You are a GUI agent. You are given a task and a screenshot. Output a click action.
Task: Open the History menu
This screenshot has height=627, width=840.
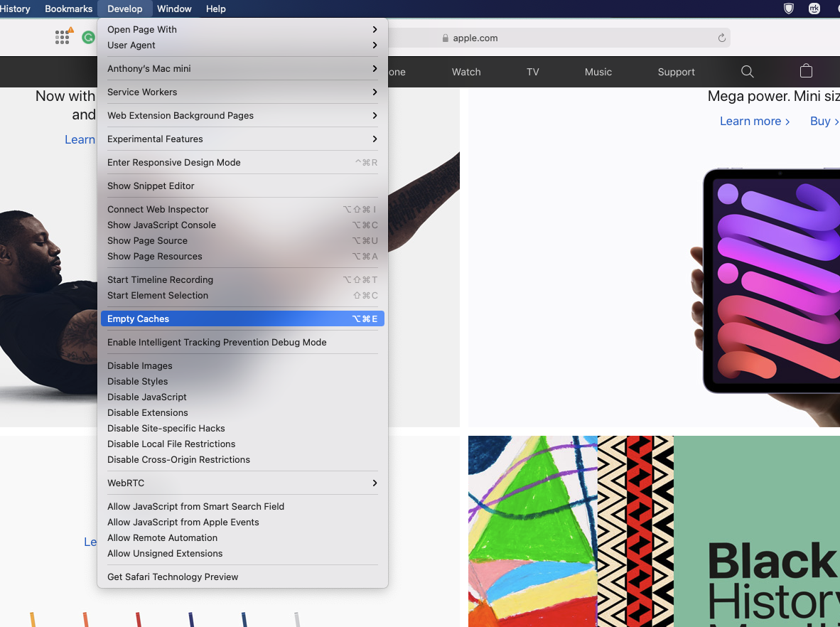tap(15, 9)
